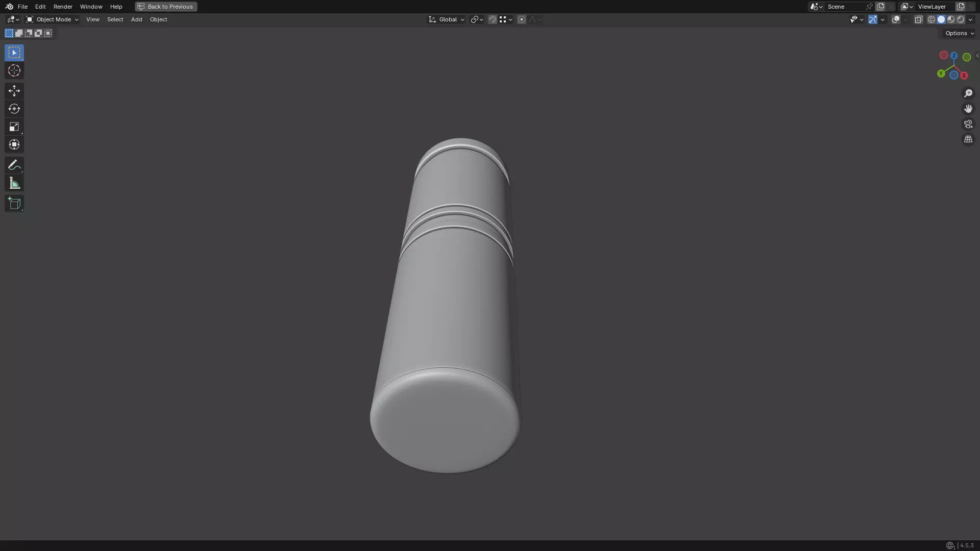Toggle show gizmo button
The width and height of the screenshot is (980, 551).
(x=873, y=19)
